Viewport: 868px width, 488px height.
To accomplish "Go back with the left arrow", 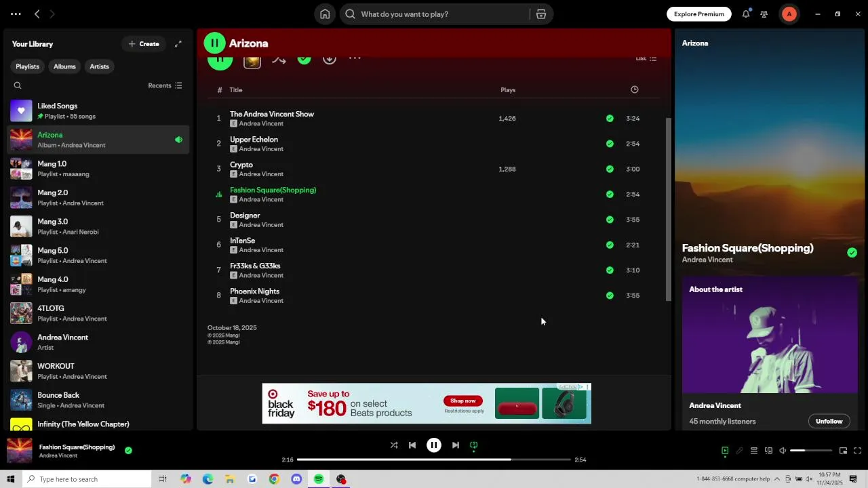I will click(37, 14).
